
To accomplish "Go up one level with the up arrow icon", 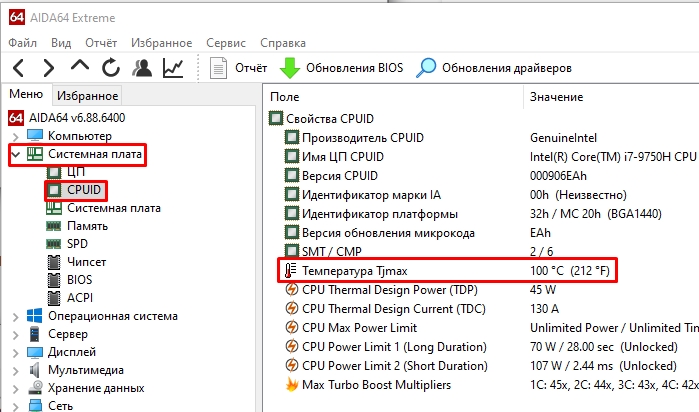I will click(80, 66).
